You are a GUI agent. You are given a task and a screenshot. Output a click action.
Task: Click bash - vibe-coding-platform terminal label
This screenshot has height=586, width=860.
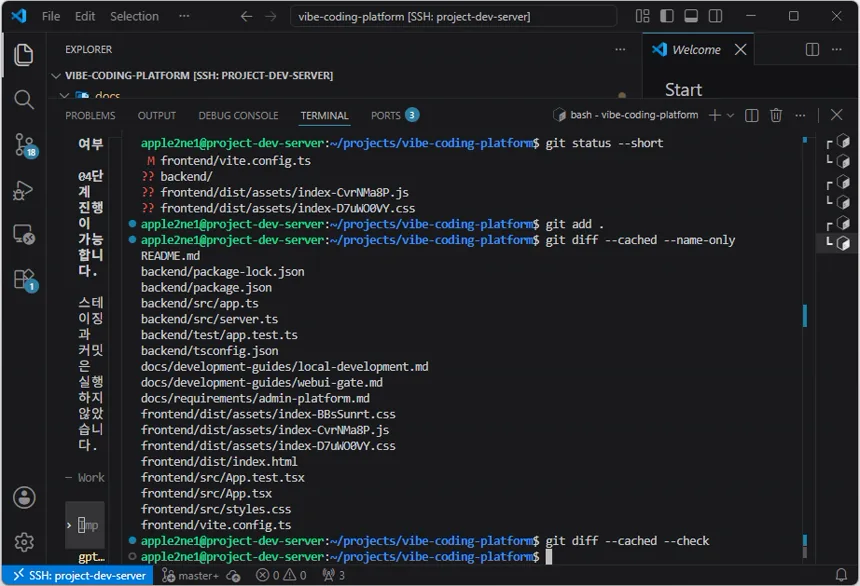coord(626,115)
